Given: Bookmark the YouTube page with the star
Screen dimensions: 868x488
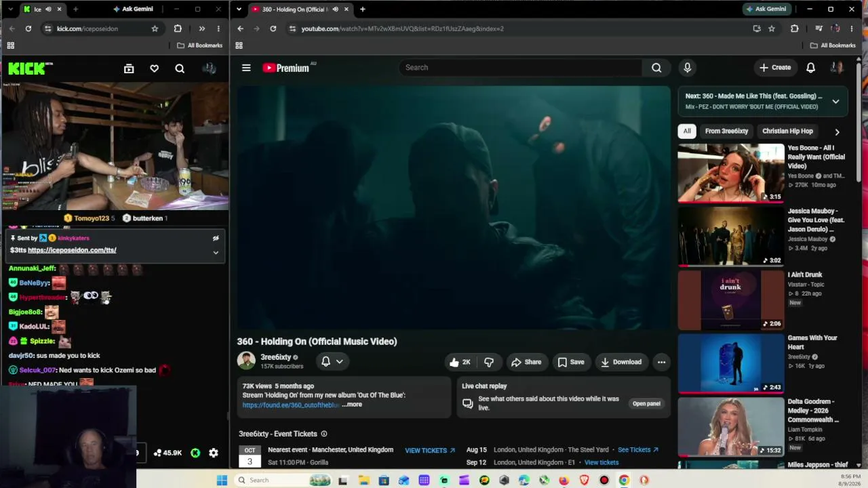Looking at the screenshot, I should 772,28.
